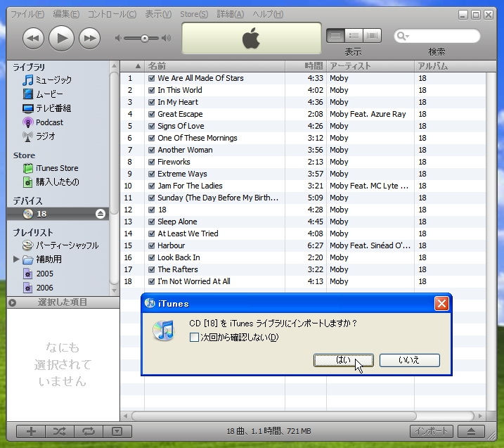
Task: Sort by 時間 column header
Action: [306, 66]
